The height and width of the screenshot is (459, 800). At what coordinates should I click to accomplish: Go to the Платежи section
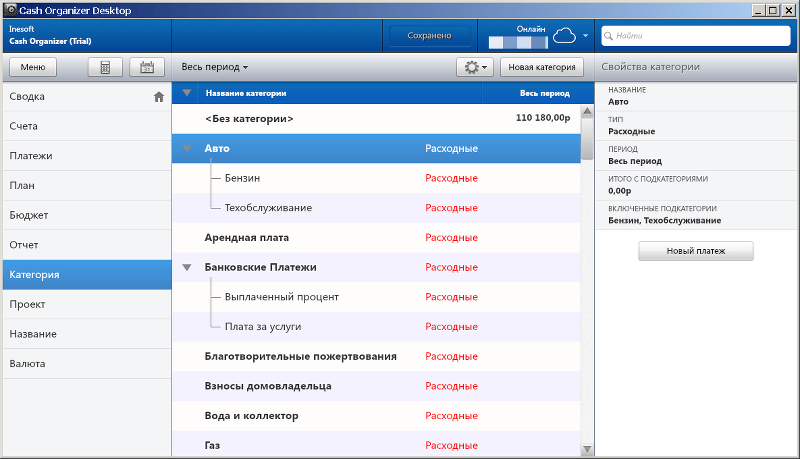[x=87, y=156]
